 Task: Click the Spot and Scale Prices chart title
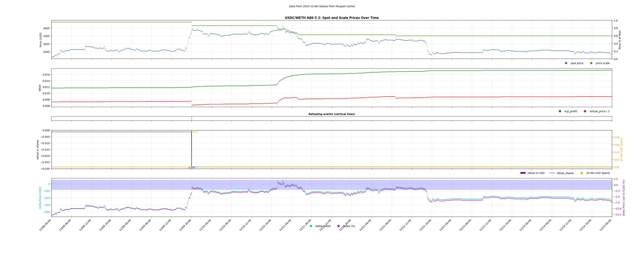(332, 18)
